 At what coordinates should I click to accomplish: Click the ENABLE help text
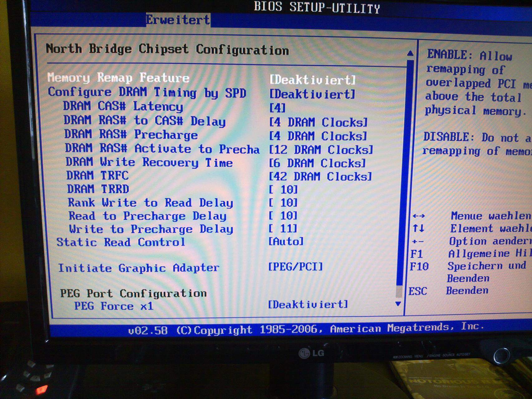478,83
